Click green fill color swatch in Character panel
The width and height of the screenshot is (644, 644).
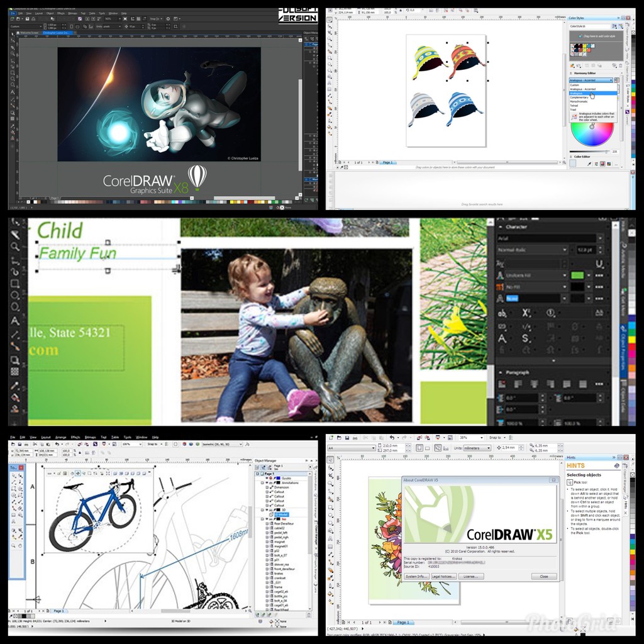[577, 275]
